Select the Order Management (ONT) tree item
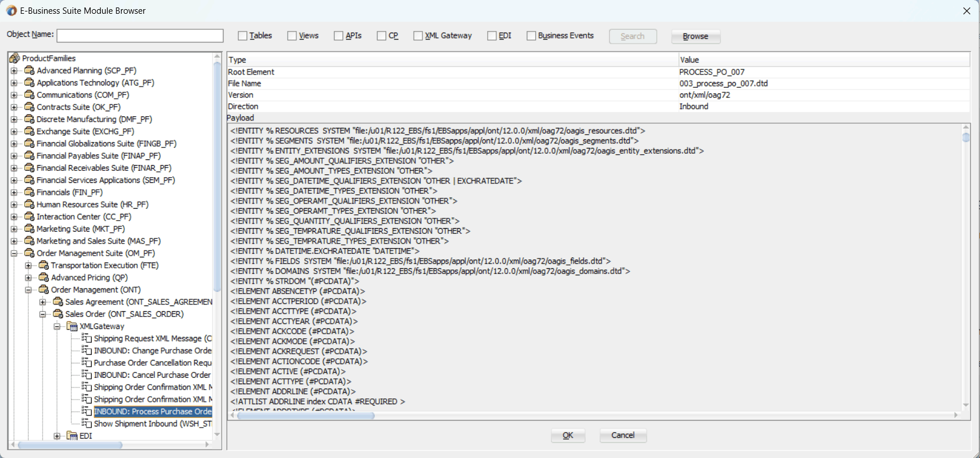 tap(96, 289)
